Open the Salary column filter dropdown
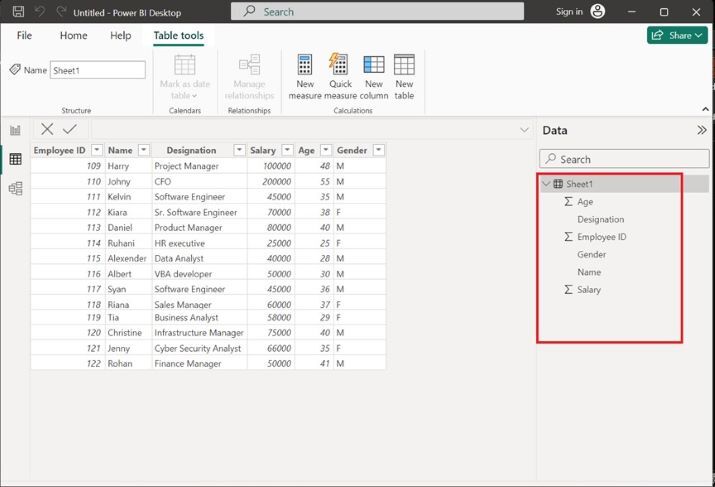715x487 pixels. (x=287, y=150)
